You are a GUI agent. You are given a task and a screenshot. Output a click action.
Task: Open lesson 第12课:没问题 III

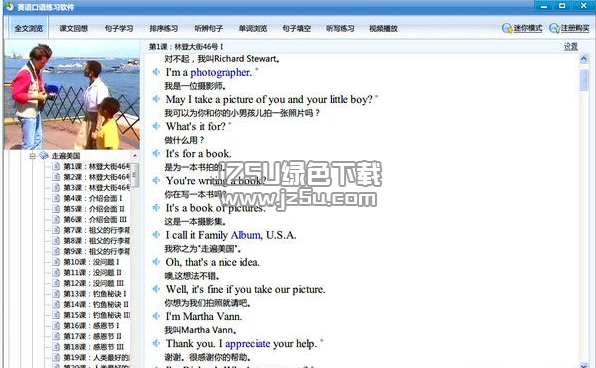click(93, 283)
